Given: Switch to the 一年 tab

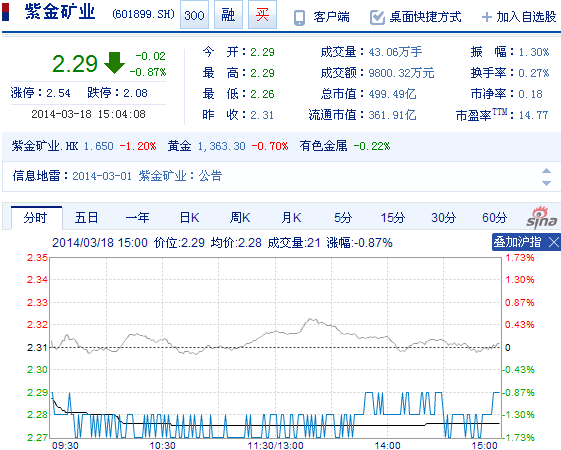Looking at the screenshot, I should coord(138,217).
